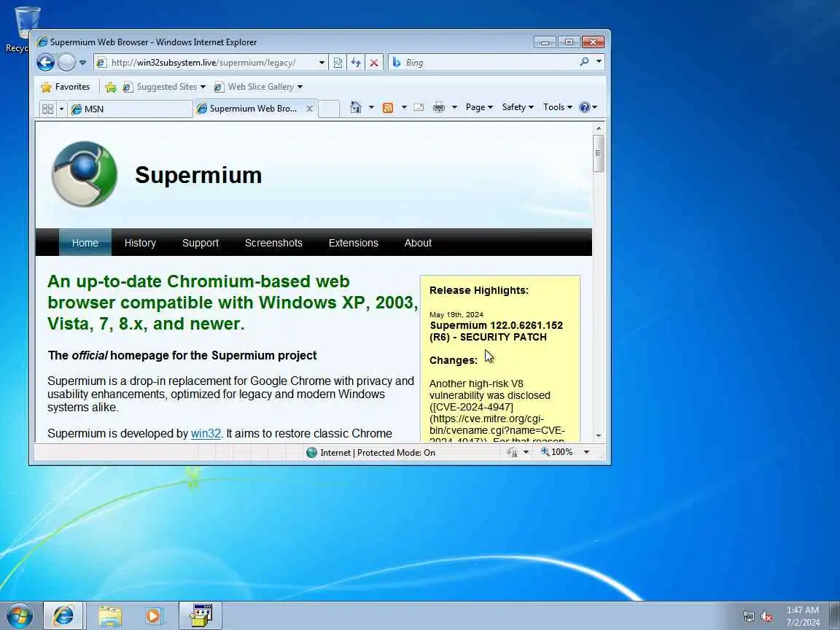Launch Windows Media Player taskbar icon
This screenshot has width=840, height=630.
(155, 616)
